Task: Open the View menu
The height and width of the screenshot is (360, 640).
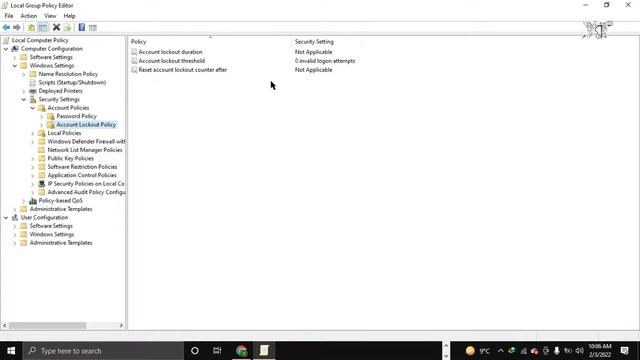Action: click(x=50, y=16)
